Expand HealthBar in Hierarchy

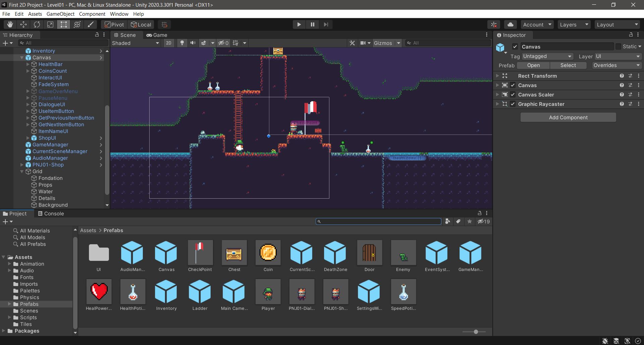pyautogui.click(x=28, y=64)
